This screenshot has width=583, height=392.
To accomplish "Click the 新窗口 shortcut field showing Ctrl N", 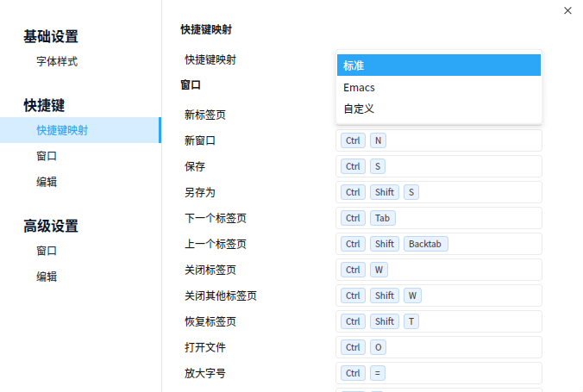I will pyautogui.click(x=439, y=140).
